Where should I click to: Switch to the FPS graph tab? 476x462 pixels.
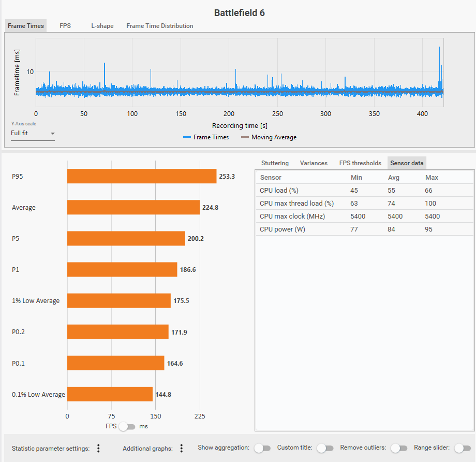[65, 26]
